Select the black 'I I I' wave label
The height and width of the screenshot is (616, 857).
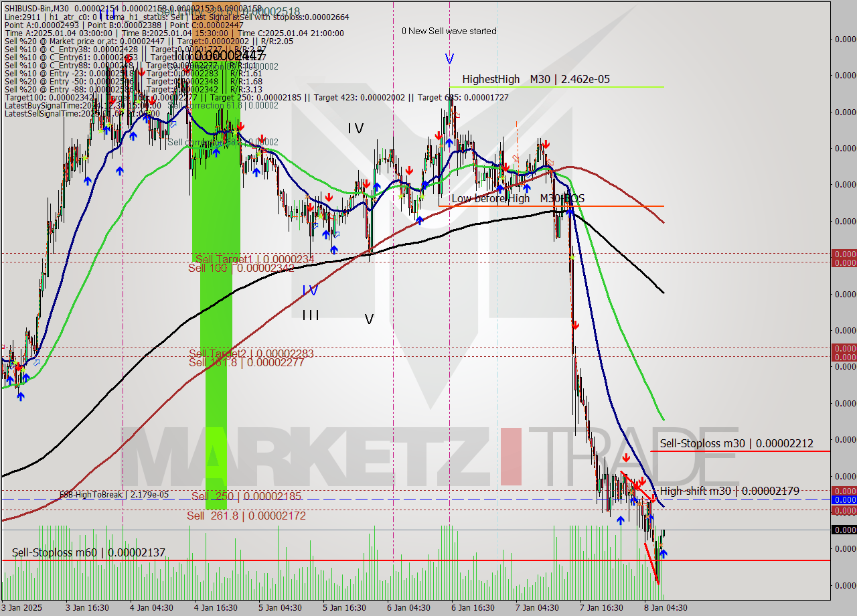click(x=311, y=315)
